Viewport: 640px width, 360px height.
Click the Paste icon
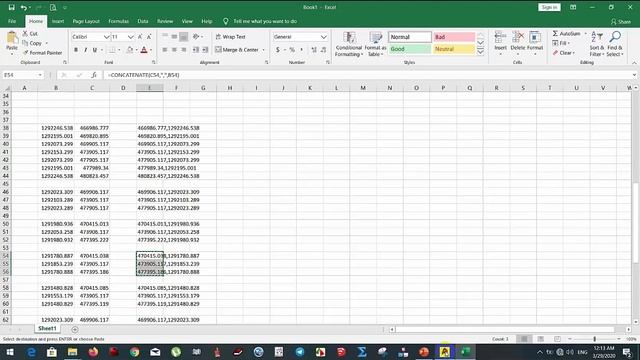[12, 42]
